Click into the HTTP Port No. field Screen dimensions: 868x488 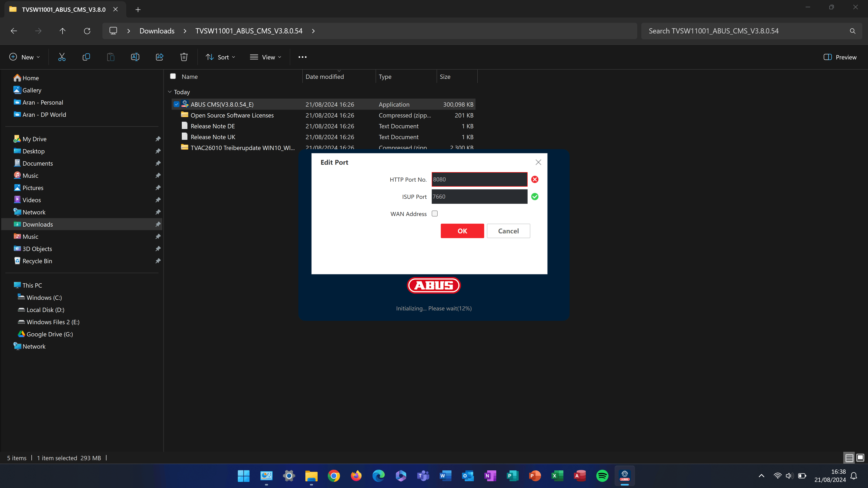(479, 179)
